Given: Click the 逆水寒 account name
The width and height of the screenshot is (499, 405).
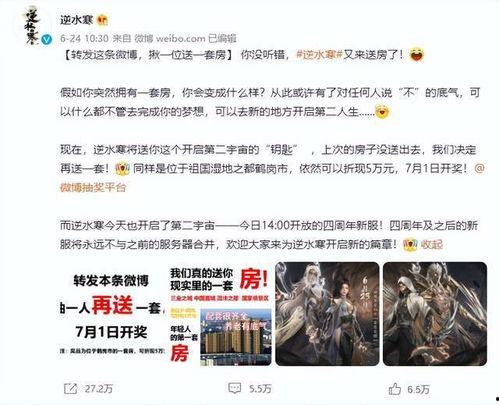Looking at the screenshot, I should (x=76, y=20).
